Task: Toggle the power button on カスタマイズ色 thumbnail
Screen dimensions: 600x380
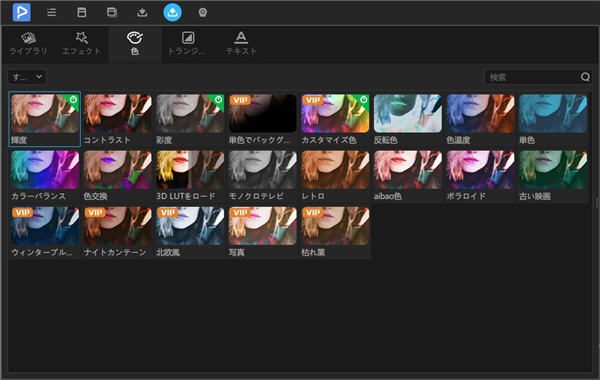Action: tap(364, 99)
